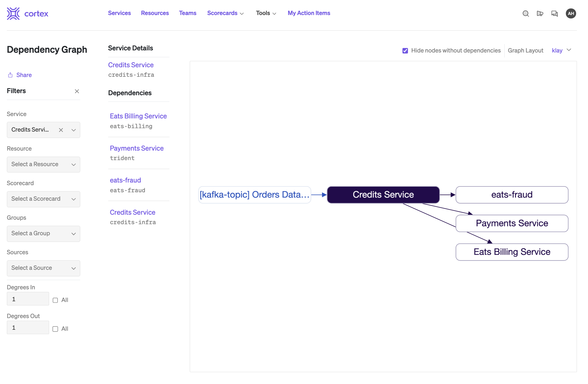Open My Action Items
The image size is (588, 384).
click(309, 13)
